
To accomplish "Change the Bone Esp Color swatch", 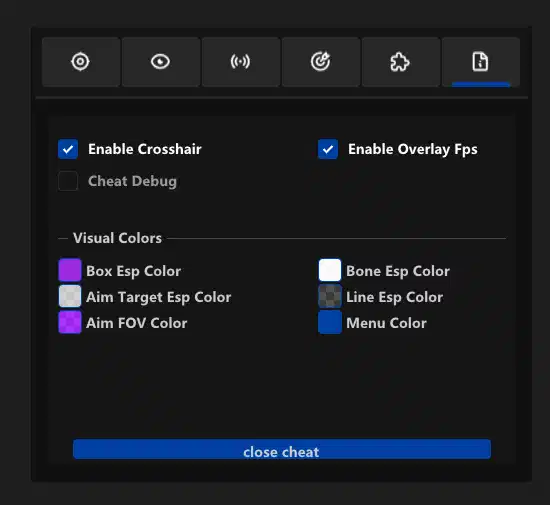I will (x=330, y=270).
